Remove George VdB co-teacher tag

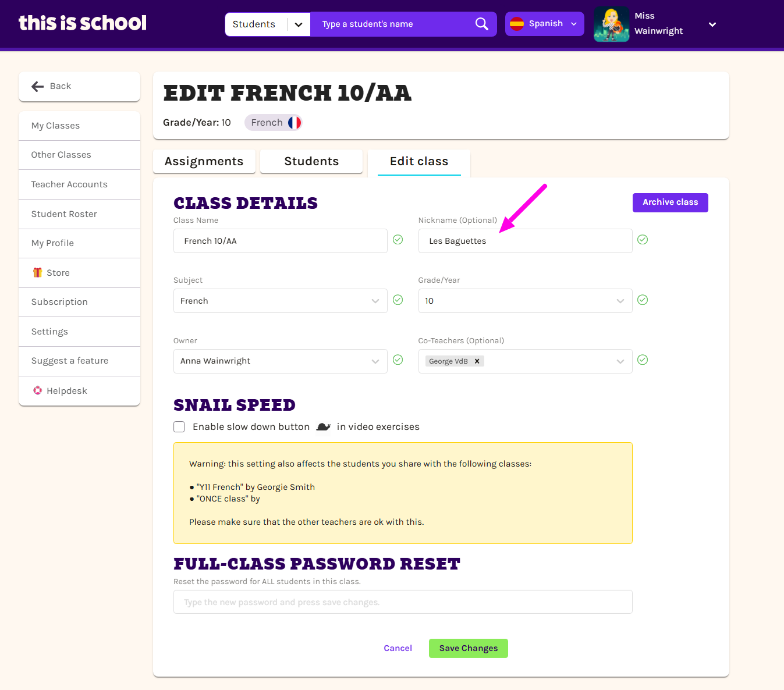(477, 361)
